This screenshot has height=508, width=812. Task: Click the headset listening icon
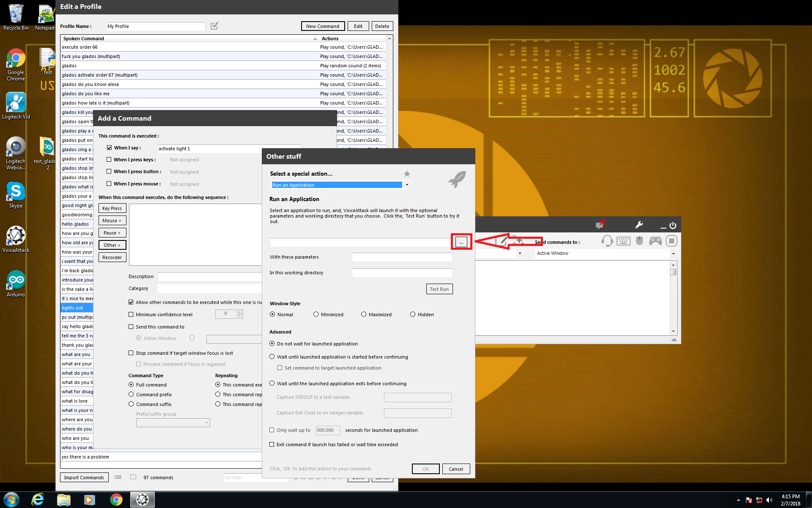pyautogui.click(x=607, y=241)
